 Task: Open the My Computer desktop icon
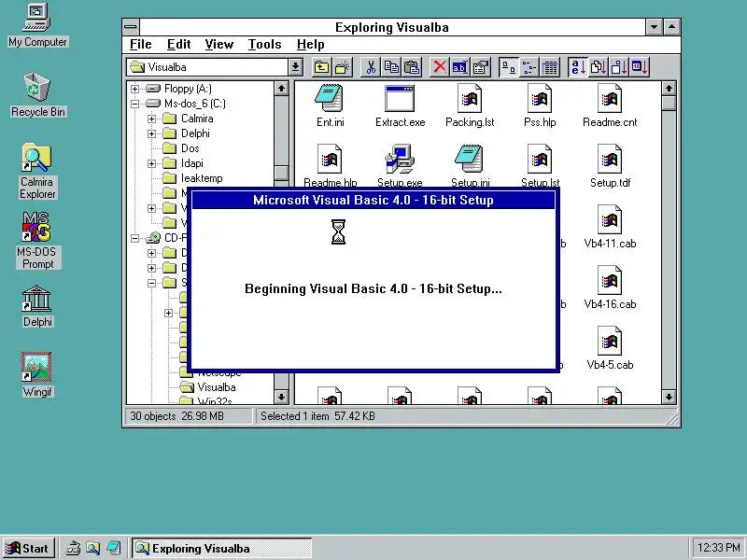pos(37,26)
